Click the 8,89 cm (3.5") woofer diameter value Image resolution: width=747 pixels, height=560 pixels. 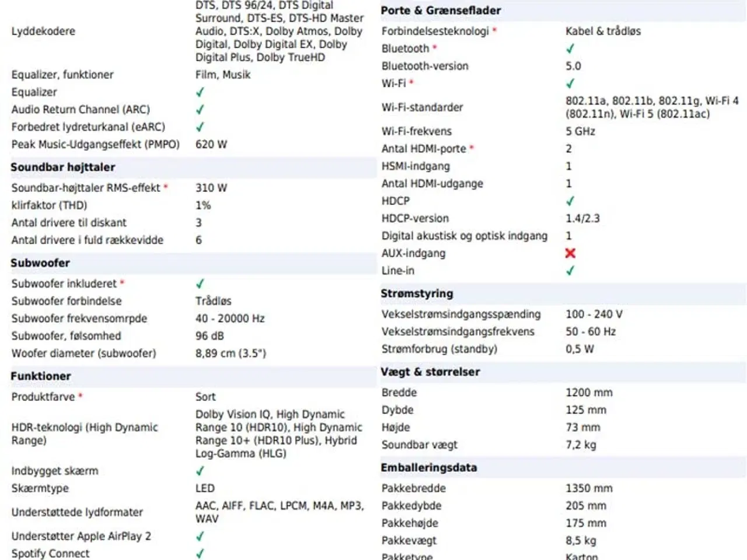[x=231, y=353]
